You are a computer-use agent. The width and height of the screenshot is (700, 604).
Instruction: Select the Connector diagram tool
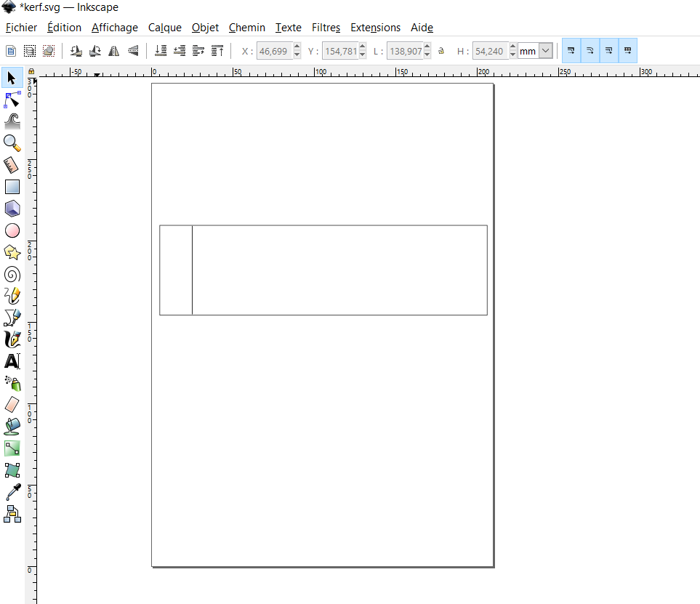(x=12, y=514)
